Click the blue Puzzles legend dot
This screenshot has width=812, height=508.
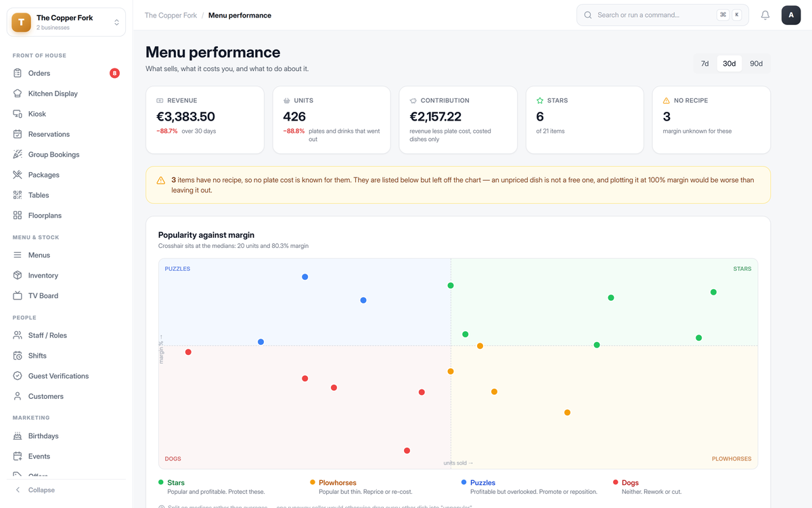pos(464,482)
